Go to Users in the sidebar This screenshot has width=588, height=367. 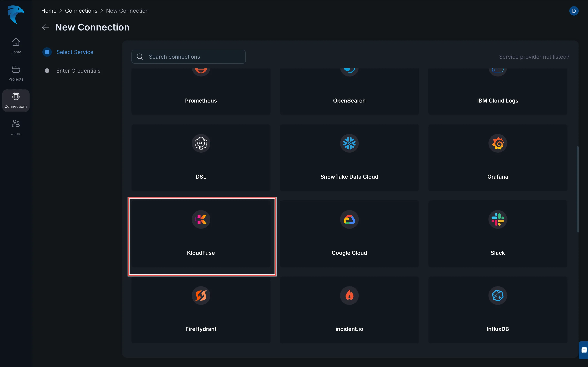16,127
